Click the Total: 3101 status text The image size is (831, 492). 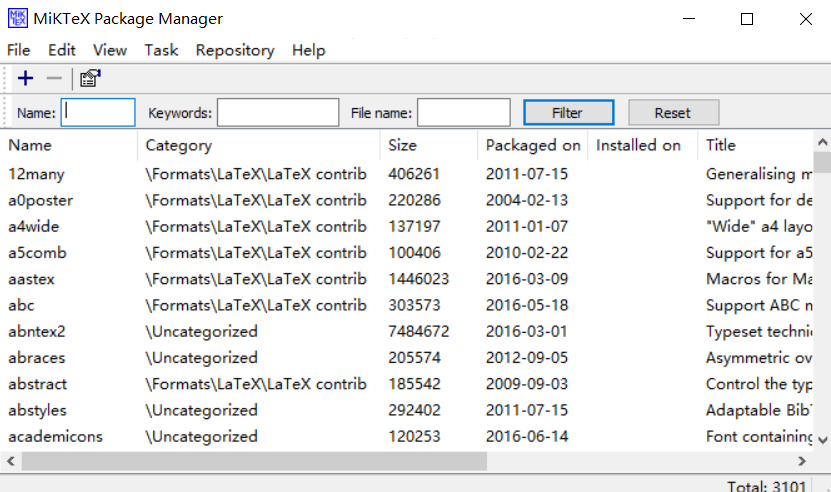[x=766, y=486]
